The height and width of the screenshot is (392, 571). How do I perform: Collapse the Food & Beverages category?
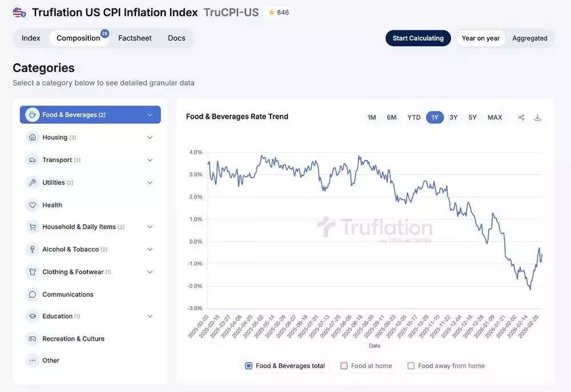tap(150, 114)
